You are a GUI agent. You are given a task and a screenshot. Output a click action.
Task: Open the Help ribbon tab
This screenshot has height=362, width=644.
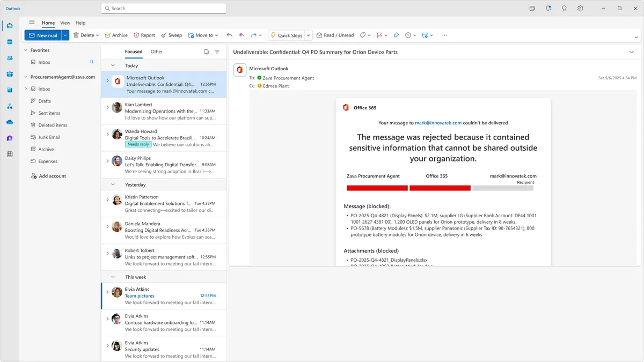click(80, 23)
